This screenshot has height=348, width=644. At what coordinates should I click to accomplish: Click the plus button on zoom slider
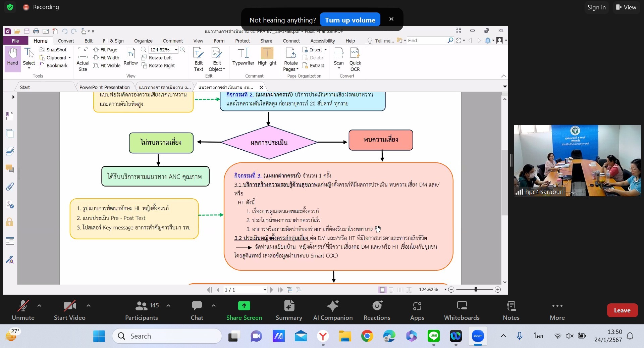(498, 289)
